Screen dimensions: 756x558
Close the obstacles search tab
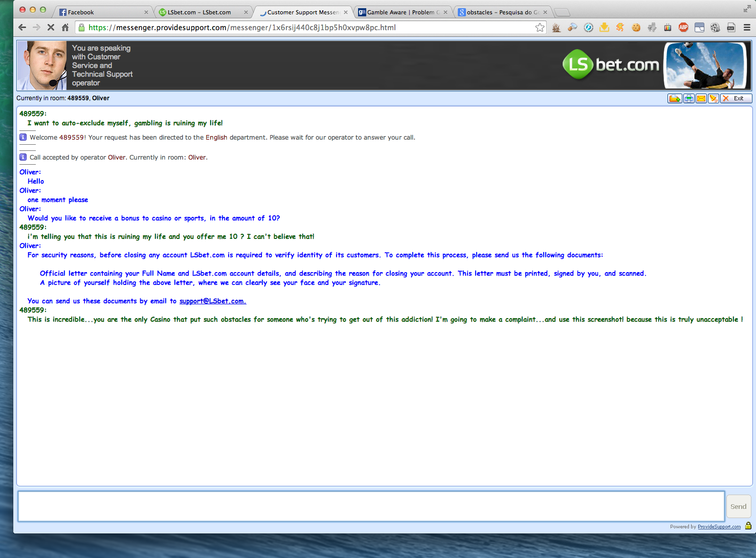coord(545,12)
